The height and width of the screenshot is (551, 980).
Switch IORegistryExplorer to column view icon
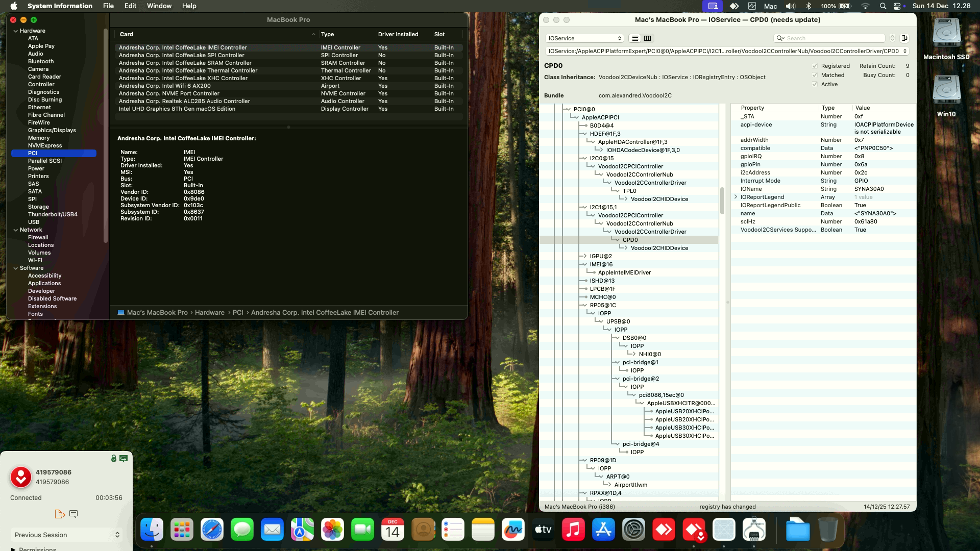click(x=647, y=38)
